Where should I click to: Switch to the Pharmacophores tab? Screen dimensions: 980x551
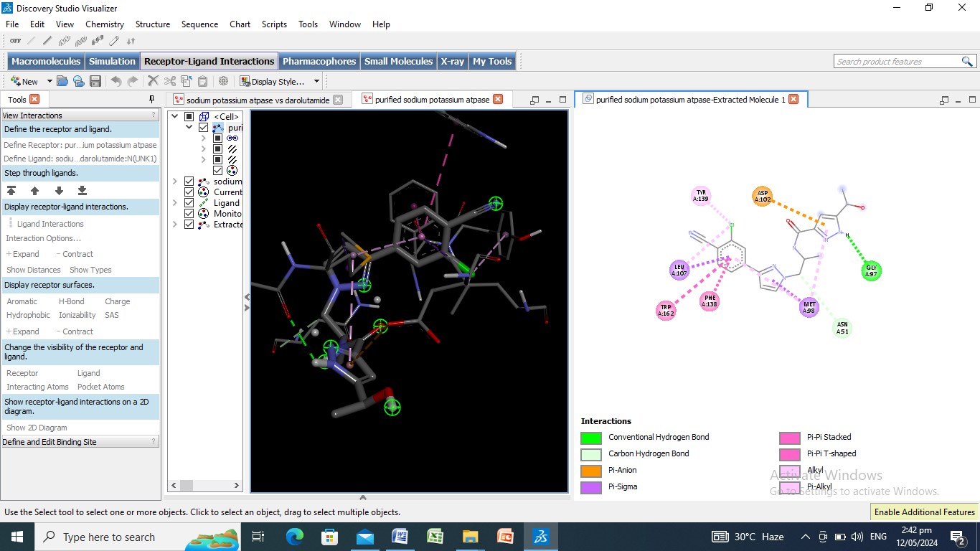coord(319,62)
